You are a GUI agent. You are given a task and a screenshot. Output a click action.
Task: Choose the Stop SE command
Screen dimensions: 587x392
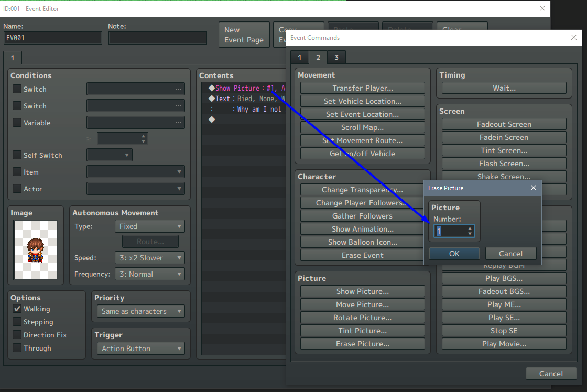pos(504,331)
